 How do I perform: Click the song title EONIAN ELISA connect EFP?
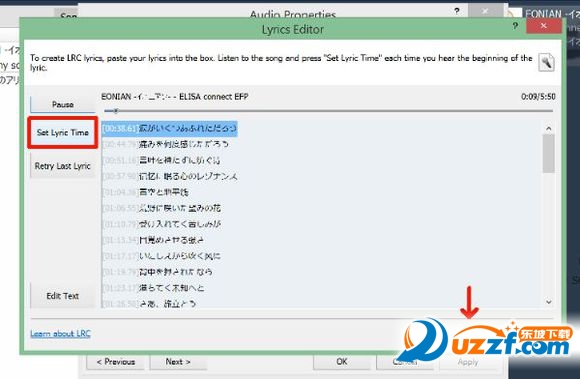point(175,97)
